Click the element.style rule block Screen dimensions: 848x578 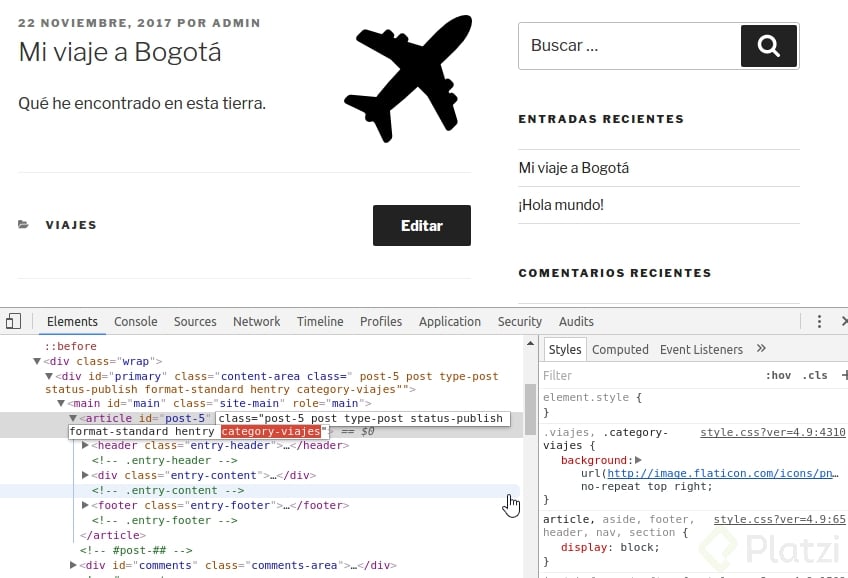pyautogui.click(x=693, y=405)
